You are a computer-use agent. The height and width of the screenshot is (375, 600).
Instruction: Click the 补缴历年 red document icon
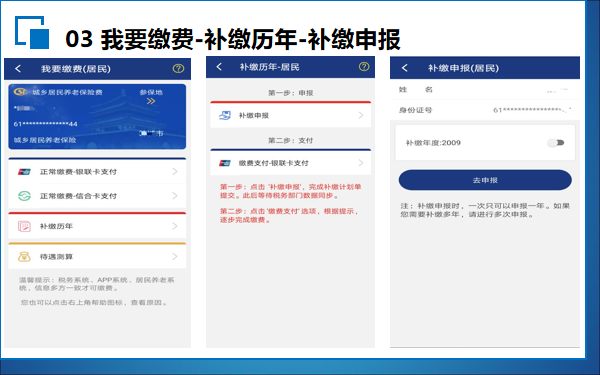click(x=24, y=226)
